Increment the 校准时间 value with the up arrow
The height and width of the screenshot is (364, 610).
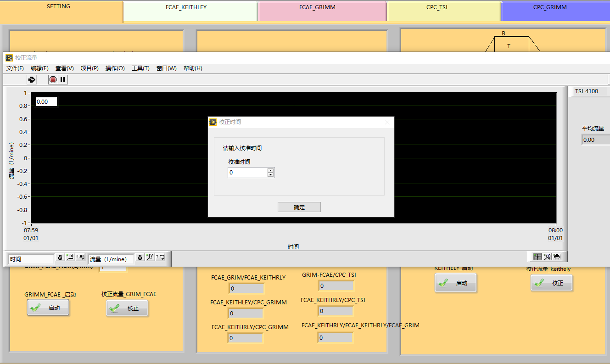271,170
